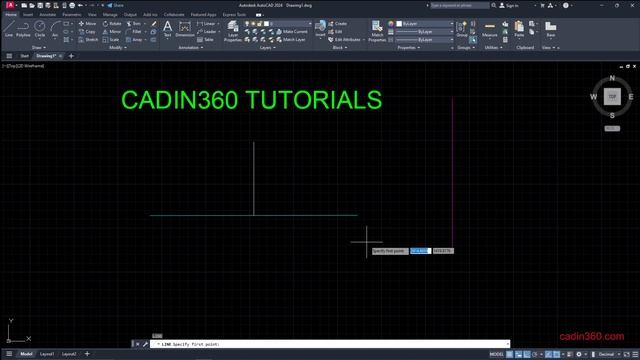This screenshot has width=640, height=360.
Task: Expand the Layers panel
Action: coord(267,48)
